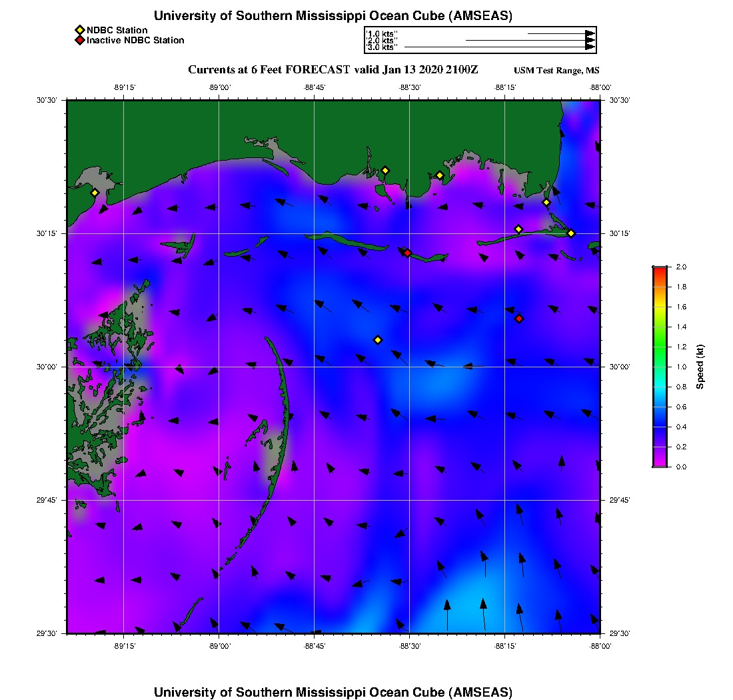Image resolution: width=733 pixels, height=700 pixels.
Task: Click the '1.0 kts' scale label
Action: coord(381,34)
